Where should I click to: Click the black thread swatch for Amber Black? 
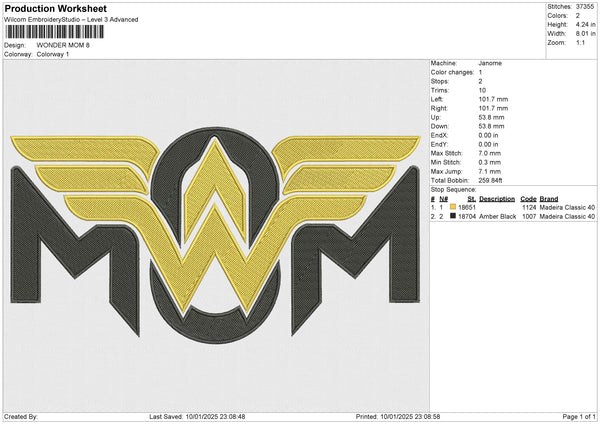(453, 216)
